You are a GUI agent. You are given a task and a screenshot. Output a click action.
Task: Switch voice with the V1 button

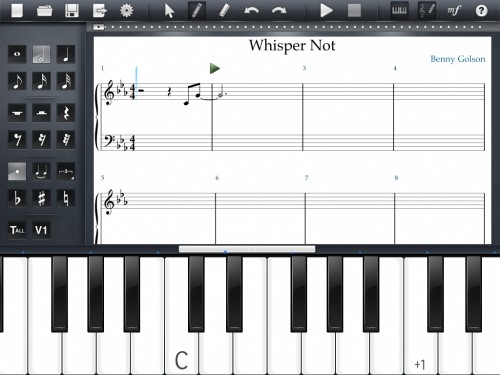click(41, 230)
